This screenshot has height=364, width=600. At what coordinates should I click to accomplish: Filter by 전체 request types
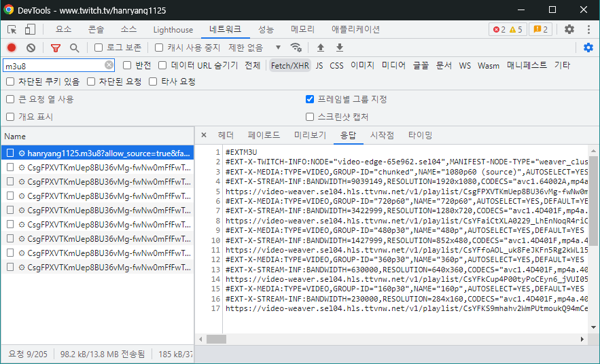253,65
